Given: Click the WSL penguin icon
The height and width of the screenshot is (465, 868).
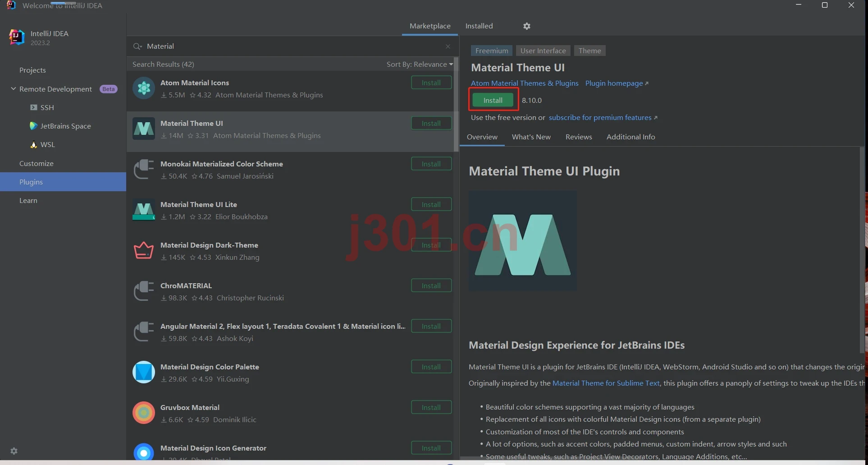Looking at the screenshot, I should click(x=34, y=144).
